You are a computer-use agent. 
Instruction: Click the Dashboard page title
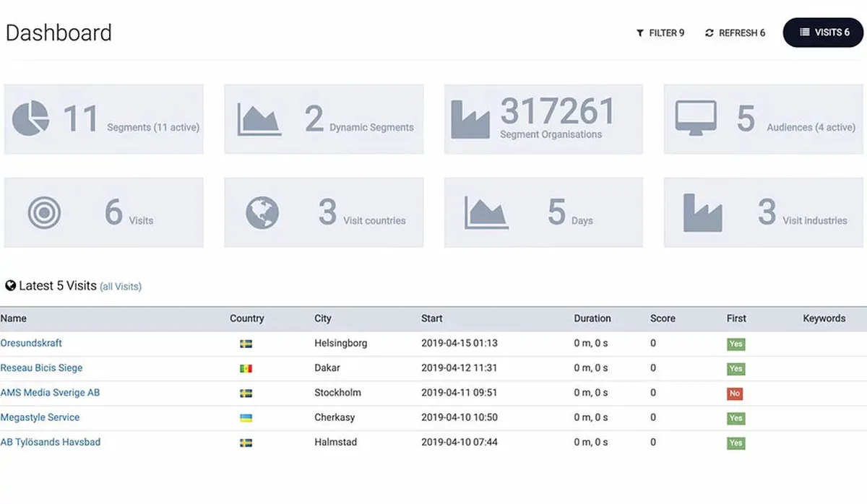coord(59,33)
